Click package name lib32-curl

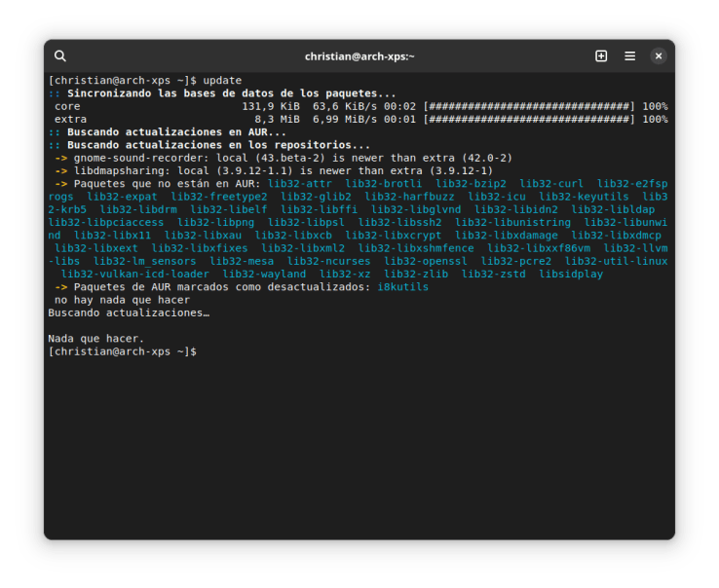click(x=551, y=184)
